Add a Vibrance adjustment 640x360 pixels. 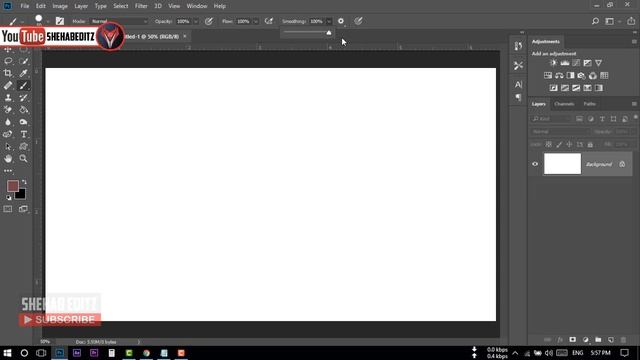coord(598,63)
